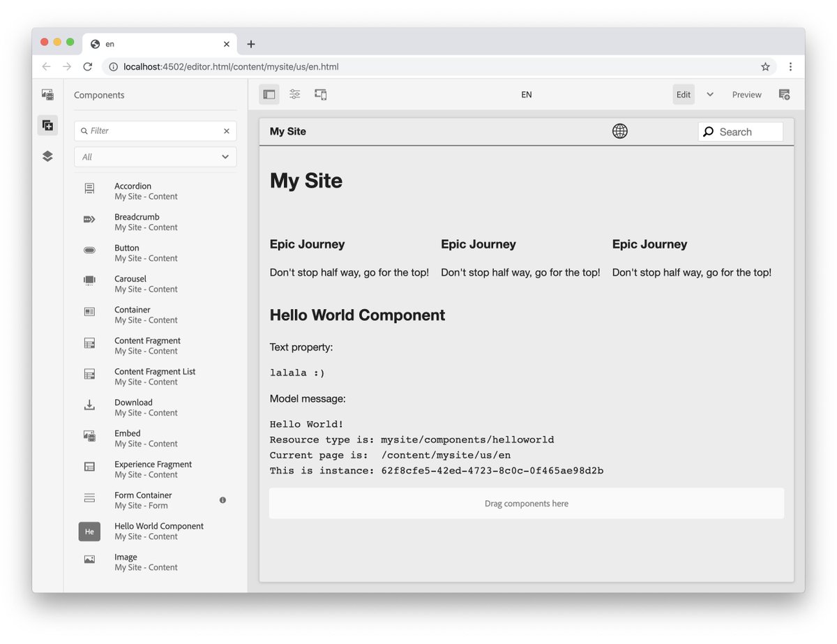The width and height of the screenshot is (837, 644).
Task: Select the Download component icon
Action: pyautogui.click(x=89, y=405)
